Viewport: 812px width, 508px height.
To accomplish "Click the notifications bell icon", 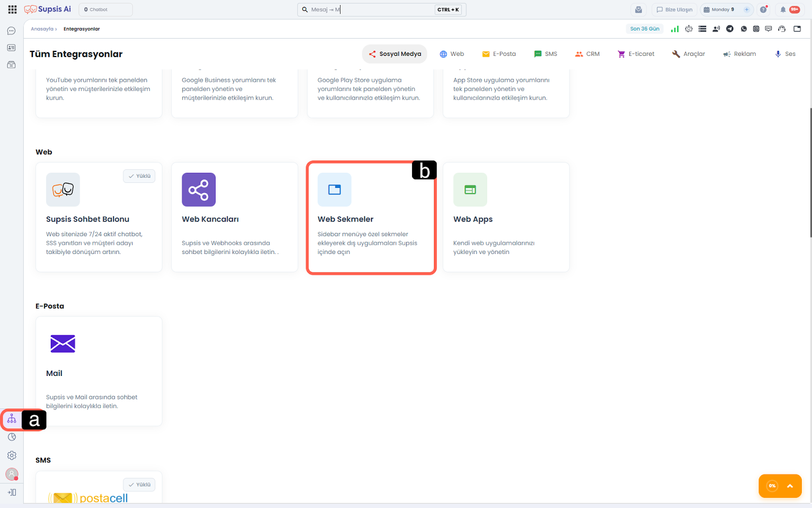I will (783, 10).
